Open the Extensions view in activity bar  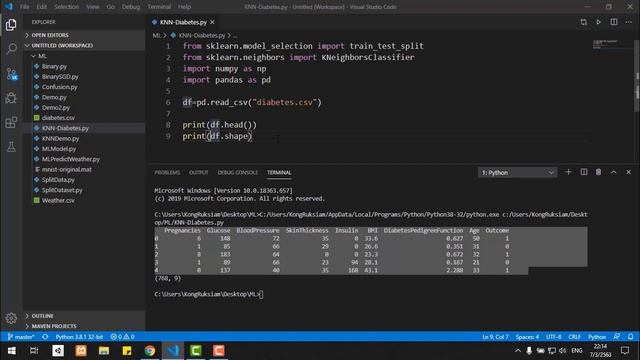pyautogui.click(x=11, y=122)
